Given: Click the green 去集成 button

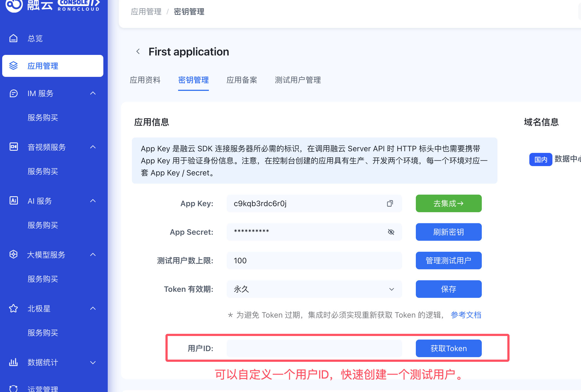Looking at the screenshot, I should coord(449,203).
